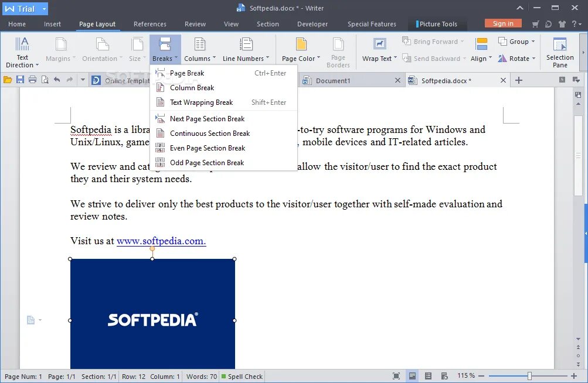Image resolution: width=588 pixels, height=383 pixels.
Task: Pick Odd Page Section Break
Action: pyautogui.click(x=223, y=163)
